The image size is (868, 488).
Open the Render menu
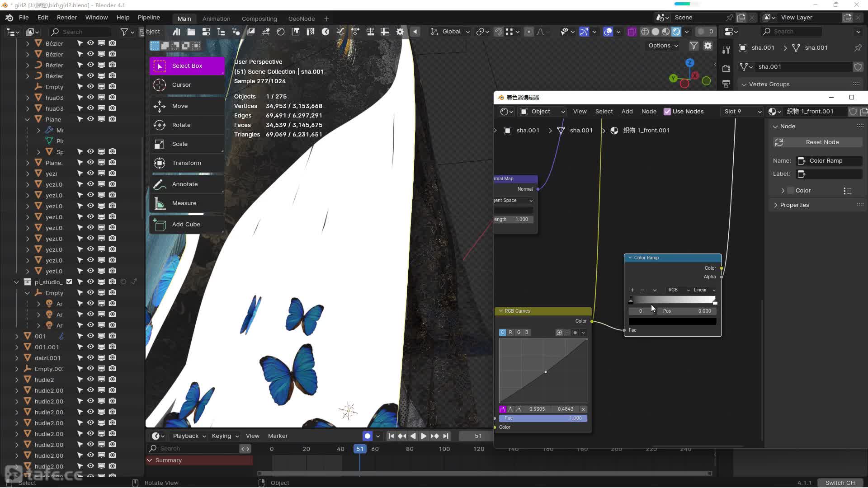[67, 17]
